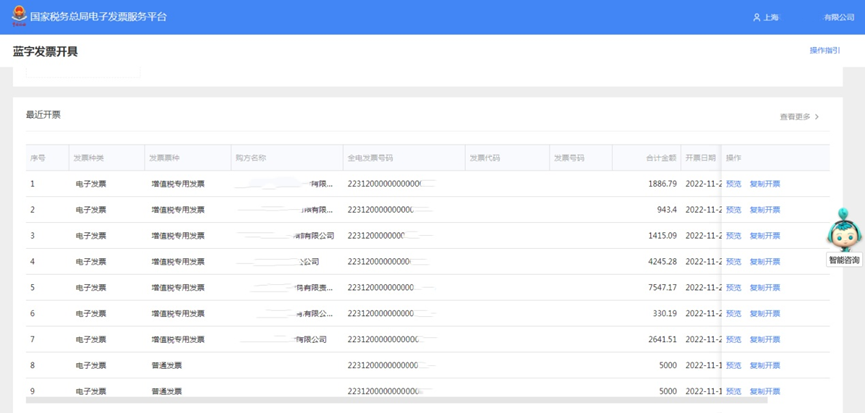Click 预览 for the 4245.28 invoice

coord(733,262)
